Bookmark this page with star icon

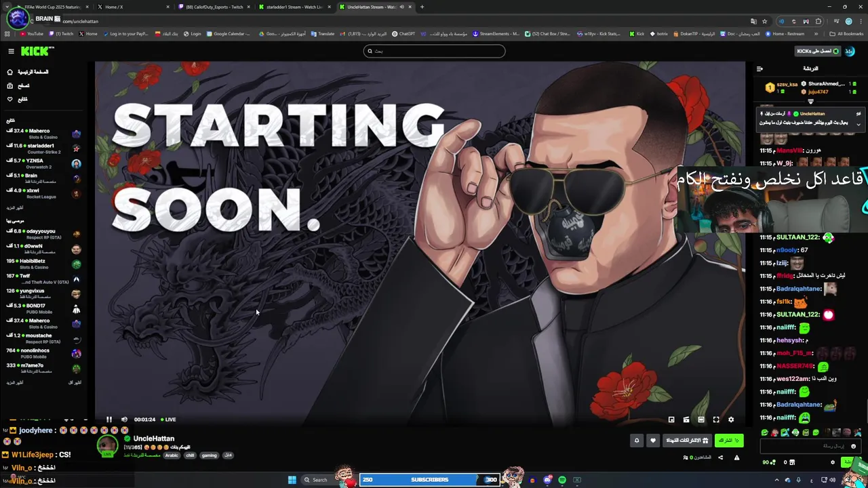pyautogui.click(x=764, y=21)
